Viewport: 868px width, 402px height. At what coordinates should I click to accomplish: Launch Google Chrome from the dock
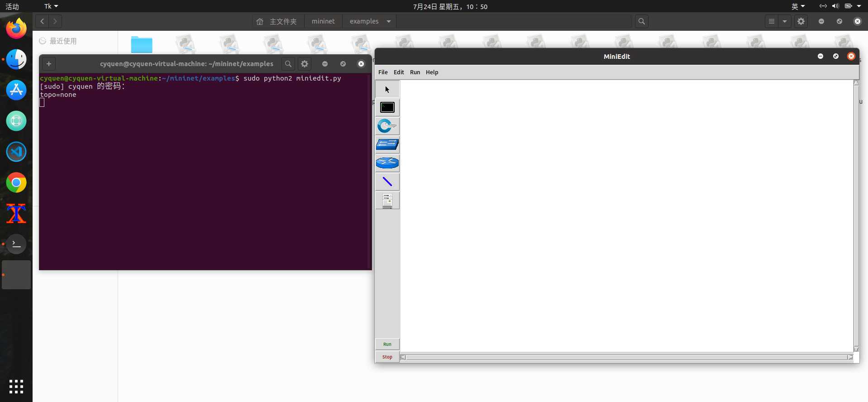click(x=16, y=182)
